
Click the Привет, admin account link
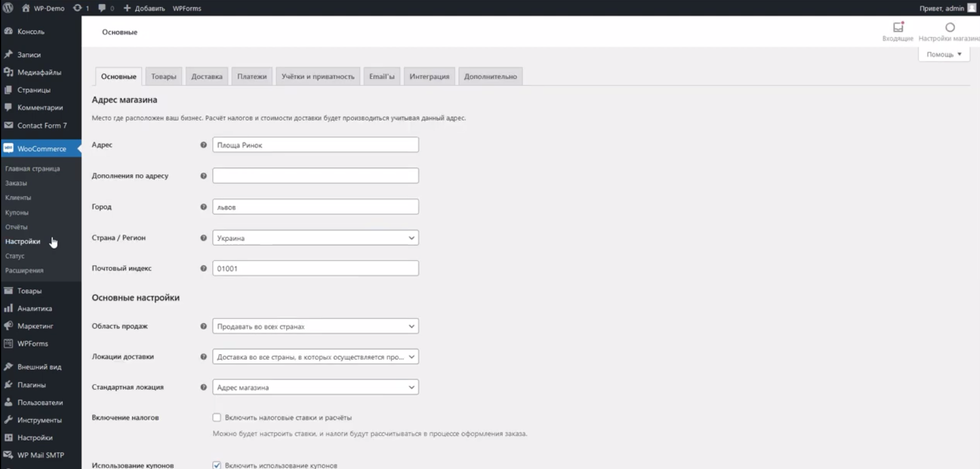click(942, 8)
